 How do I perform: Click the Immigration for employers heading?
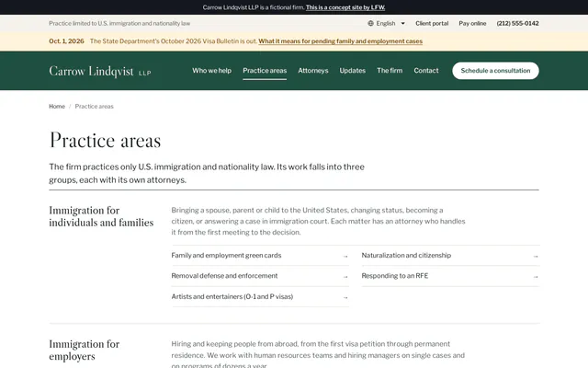[85, 350]
